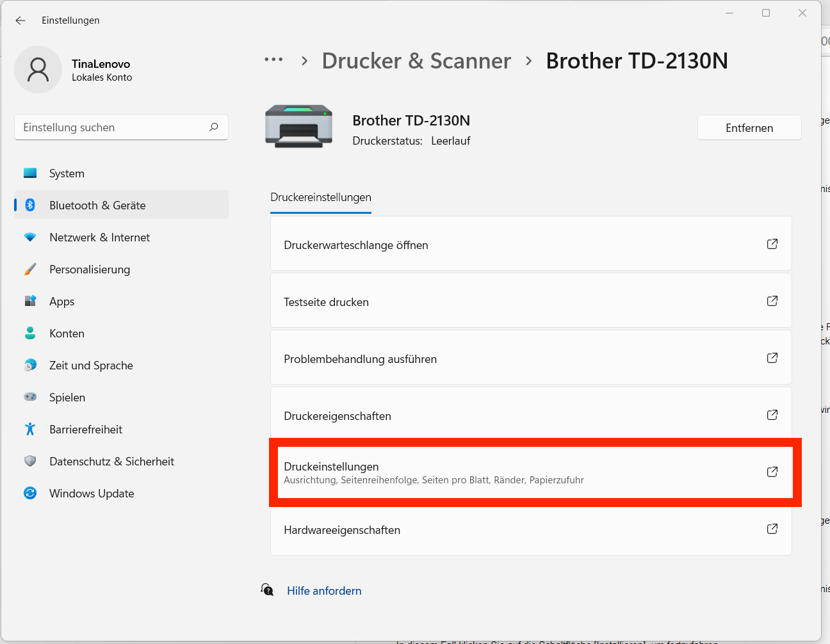Open Netzwerk & Internet settings
The image size is (830, 644).
pyautogui.click(x=121, y=237)
